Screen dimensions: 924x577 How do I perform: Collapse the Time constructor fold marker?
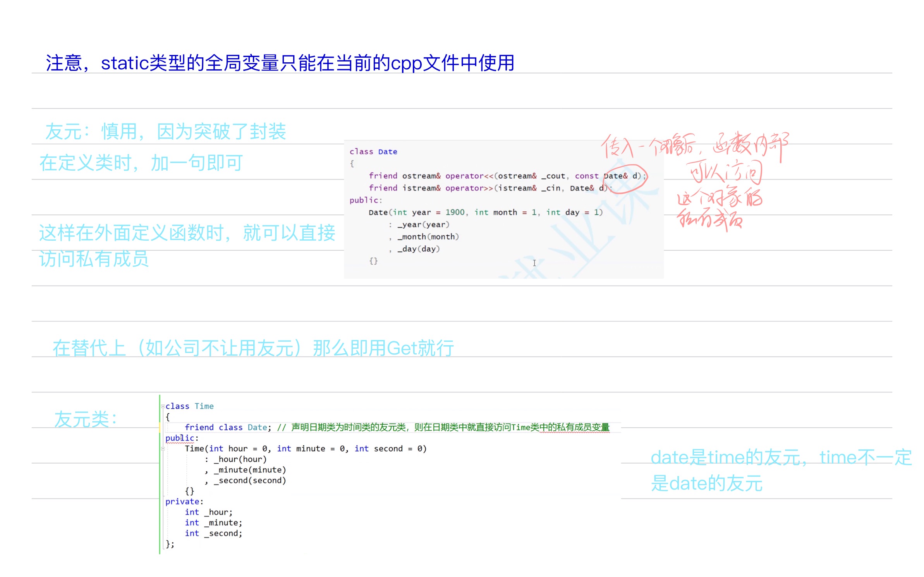point(163,449)
